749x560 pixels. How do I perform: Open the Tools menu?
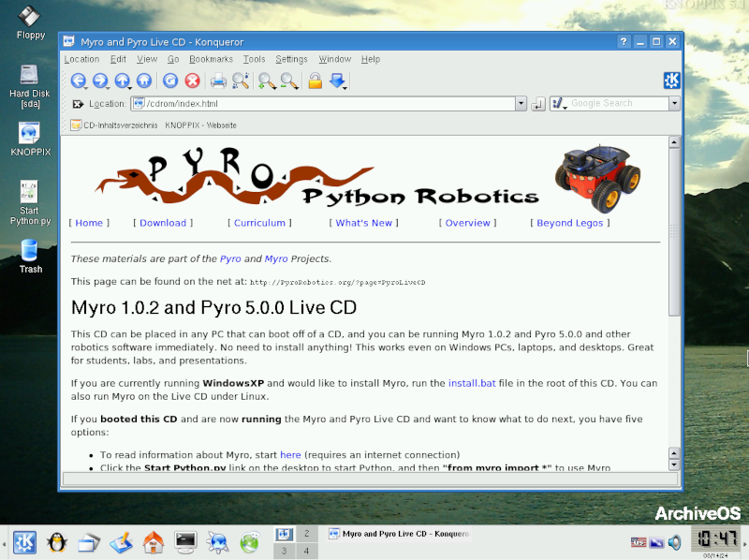(x=254, y=59)
